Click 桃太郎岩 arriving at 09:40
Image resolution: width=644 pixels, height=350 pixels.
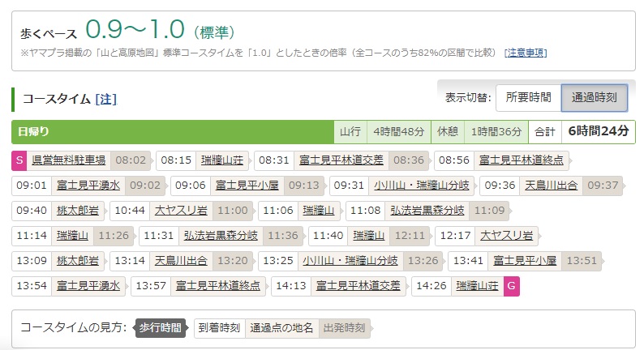(78, 210)
